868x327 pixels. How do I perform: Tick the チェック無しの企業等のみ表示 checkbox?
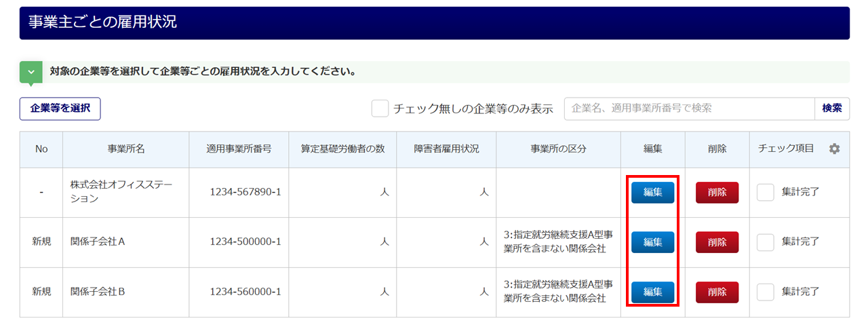point(380,109)
